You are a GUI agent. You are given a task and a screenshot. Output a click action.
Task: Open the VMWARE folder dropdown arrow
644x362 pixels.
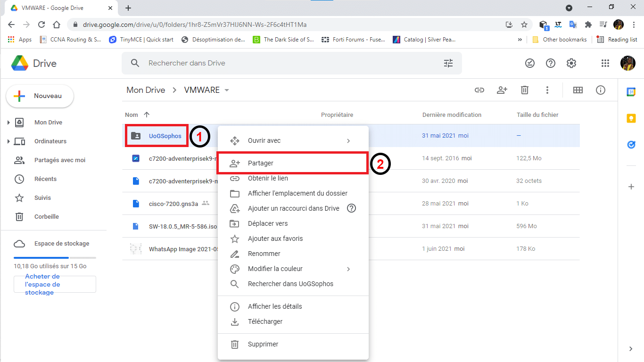coord(227,90)
